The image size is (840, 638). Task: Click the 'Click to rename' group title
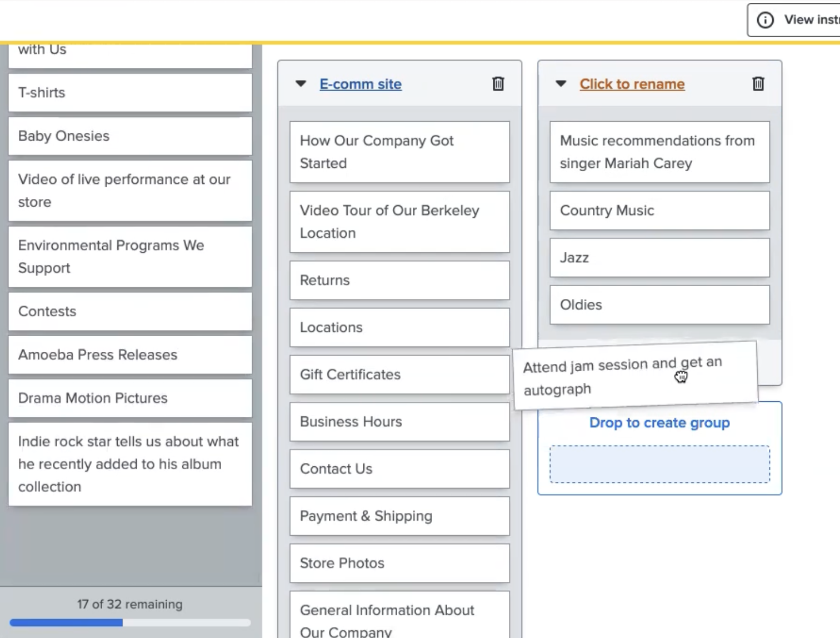(x=632, y=84)
